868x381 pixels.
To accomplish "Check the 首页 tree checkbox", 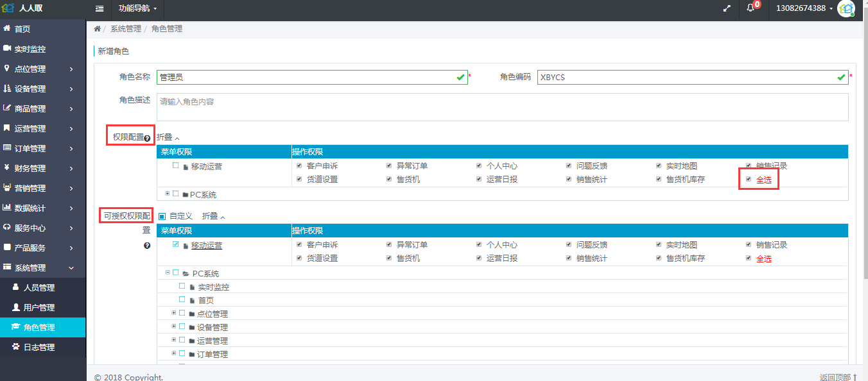I will pos(182,300).
